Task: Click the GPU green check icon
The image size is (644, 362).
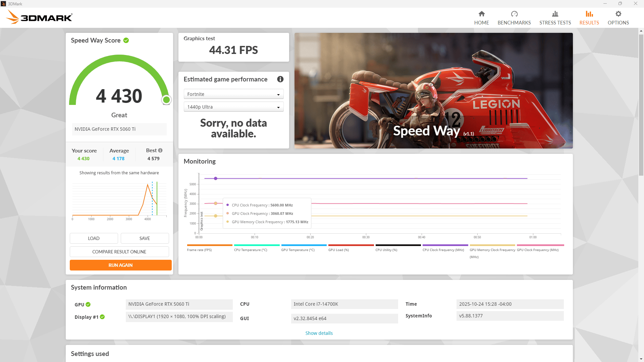Action: pyautogui.click(x=88, y=304)
